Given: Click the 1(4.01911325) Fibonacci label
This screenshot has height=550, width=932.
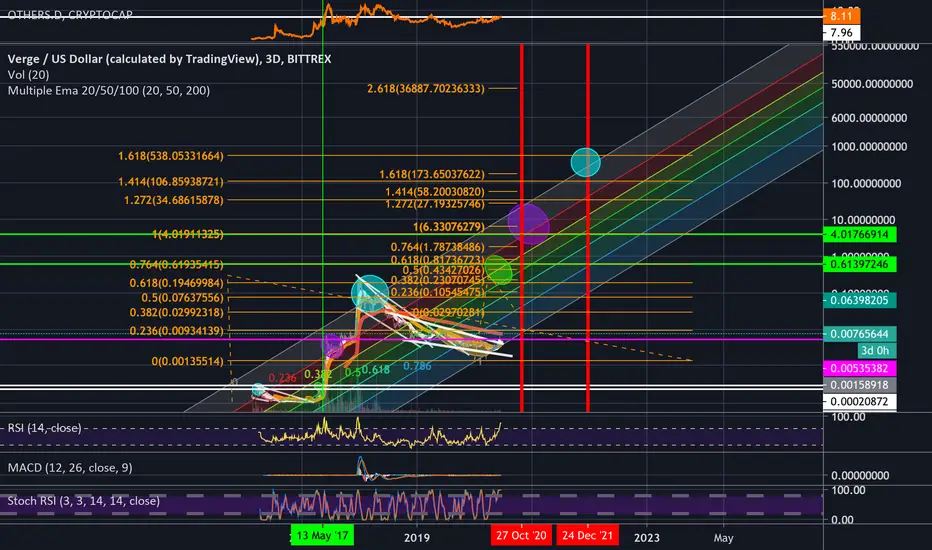Looking at the screenshot, I should pos(188,234).
